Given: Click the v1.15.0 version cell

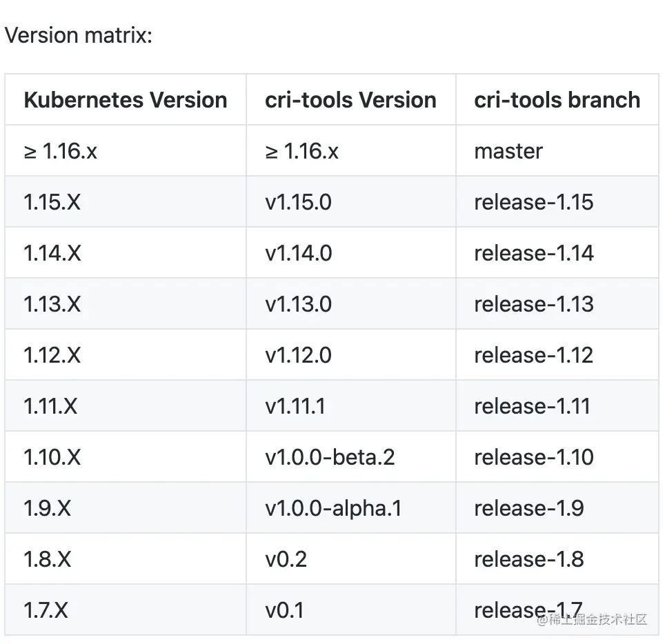Looking at the screenshot, I should pyautogui.click(x=298, y=202).
